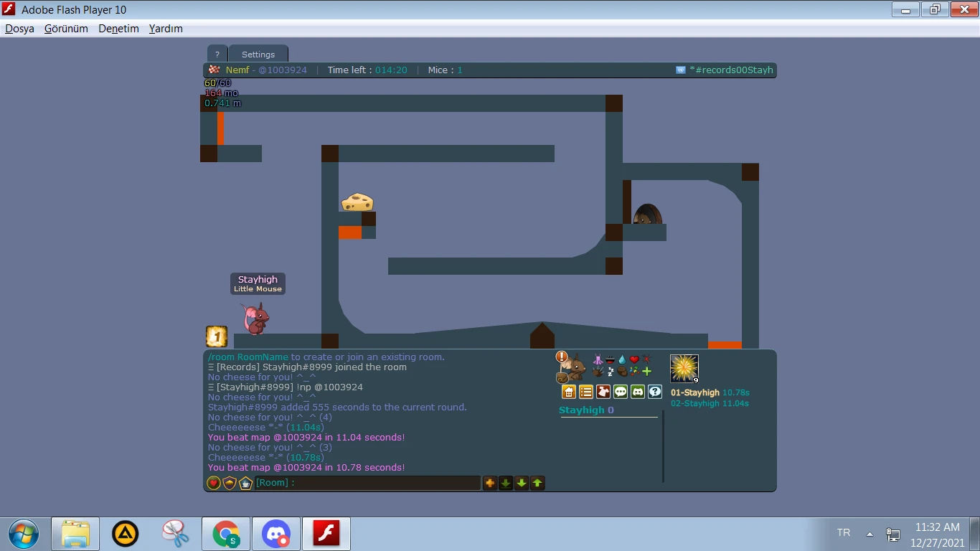Viewport: 980px width, 551px height.
Task: Click the "Time left : 014:20" readout
Action: pos(367,70)
